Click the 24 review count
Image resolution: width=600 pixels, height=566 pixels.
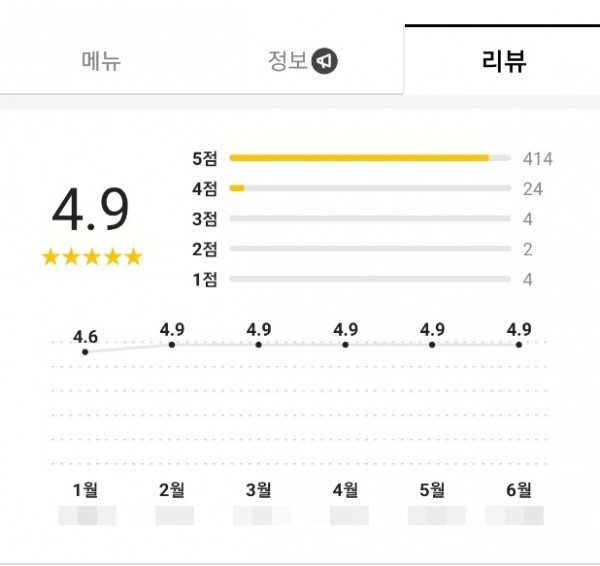[x=533, y=189]
